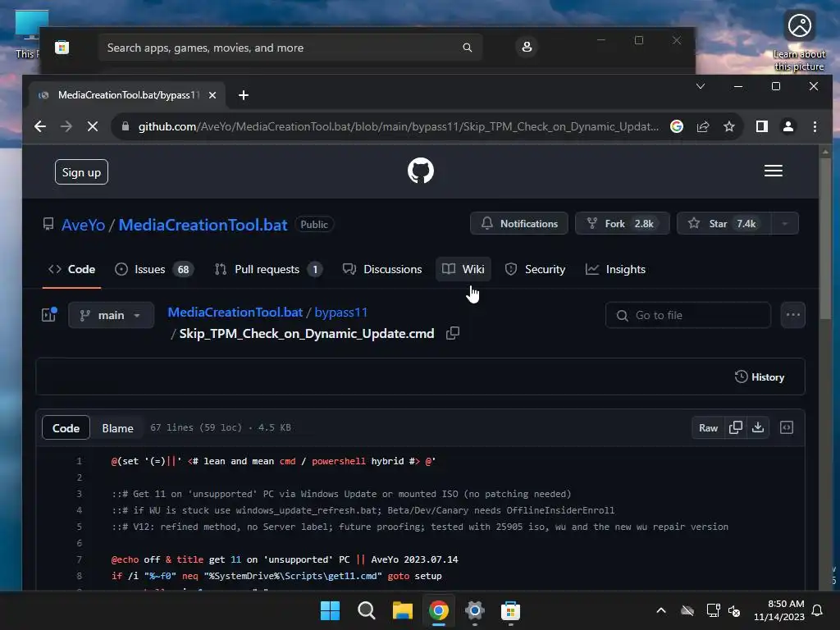This screenshot has width=840, height=630.
Task: Click the GitHub Octocat logo
Action: [421, 171]
